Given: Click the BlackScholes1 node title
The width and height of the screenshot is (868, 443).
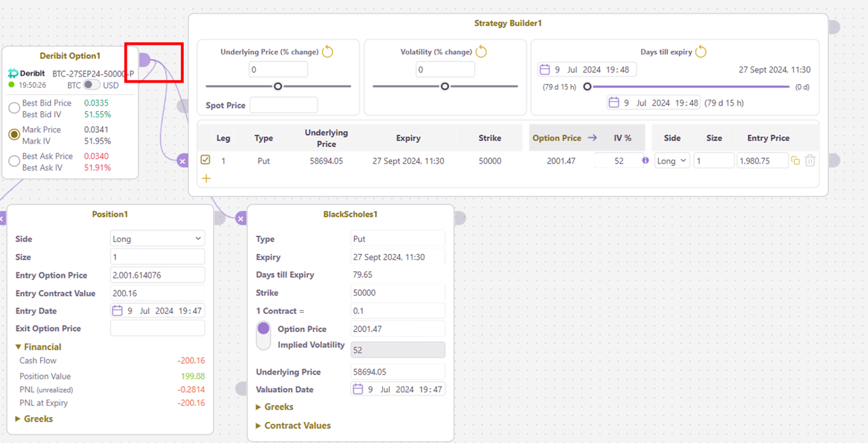Looking at the screenshot, I should pos(350,214).
